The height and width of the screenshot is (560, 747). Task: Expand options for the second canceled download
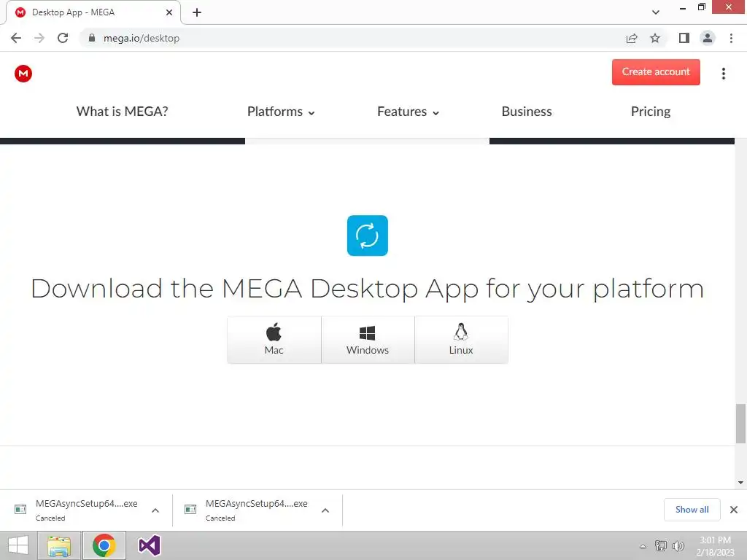[325, 510]
